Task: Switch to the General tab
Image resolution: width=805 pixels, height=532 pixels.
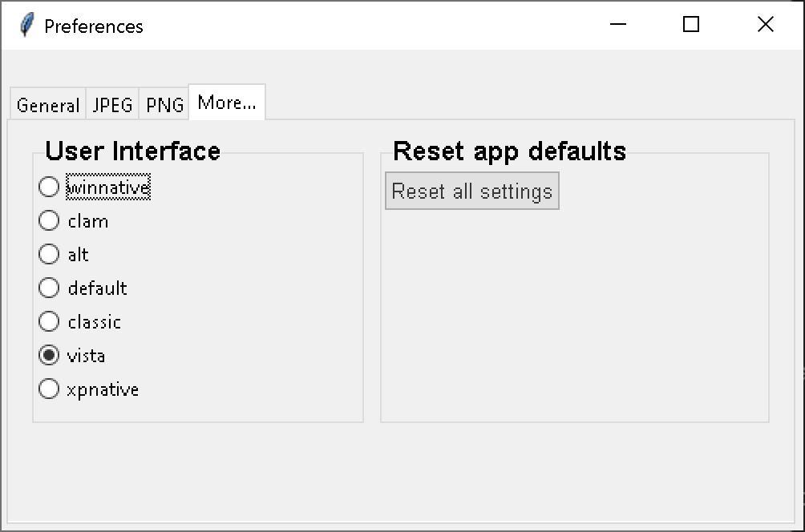Action: [x=48, y=105]
